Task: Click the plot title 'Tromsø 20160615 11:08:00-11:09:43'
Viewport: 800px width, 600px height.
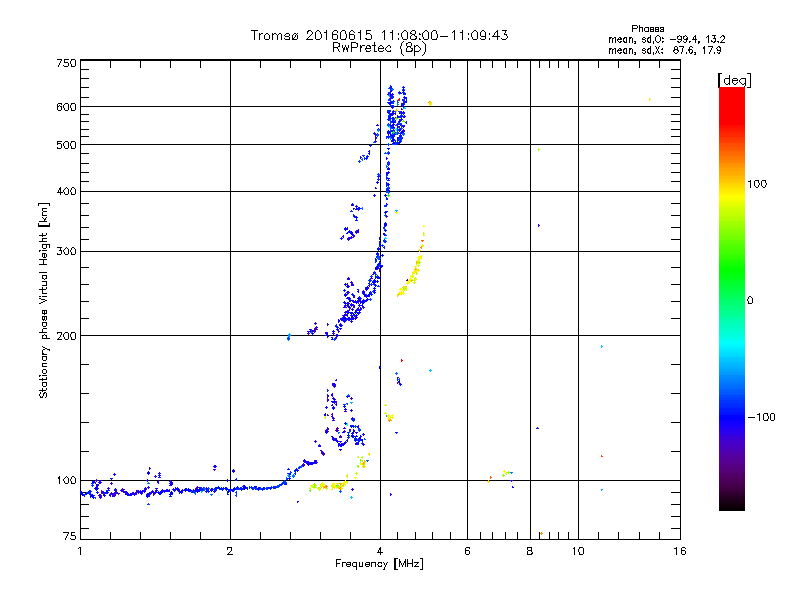Action: [x=379, y=35]
